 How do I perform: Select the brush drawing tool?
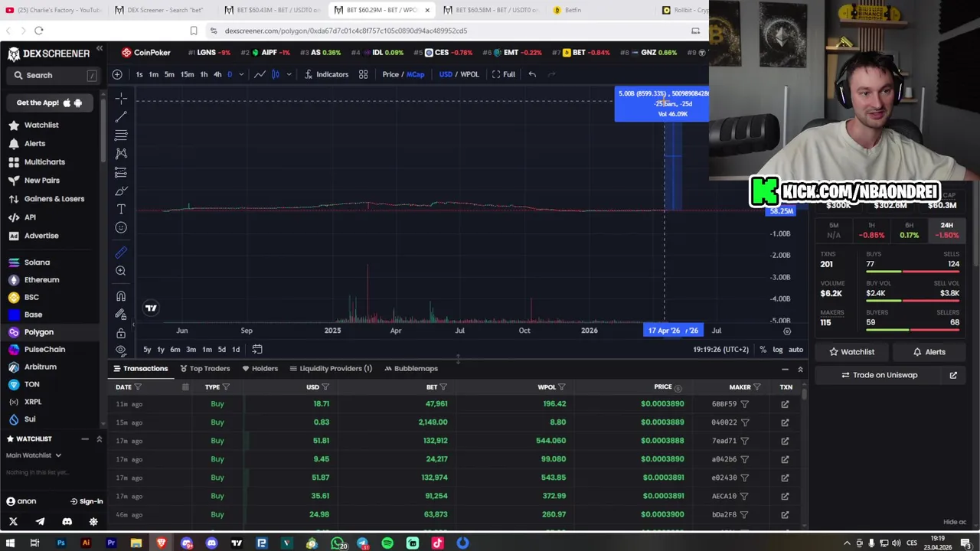pyautogui.click(x=121, y=191)
